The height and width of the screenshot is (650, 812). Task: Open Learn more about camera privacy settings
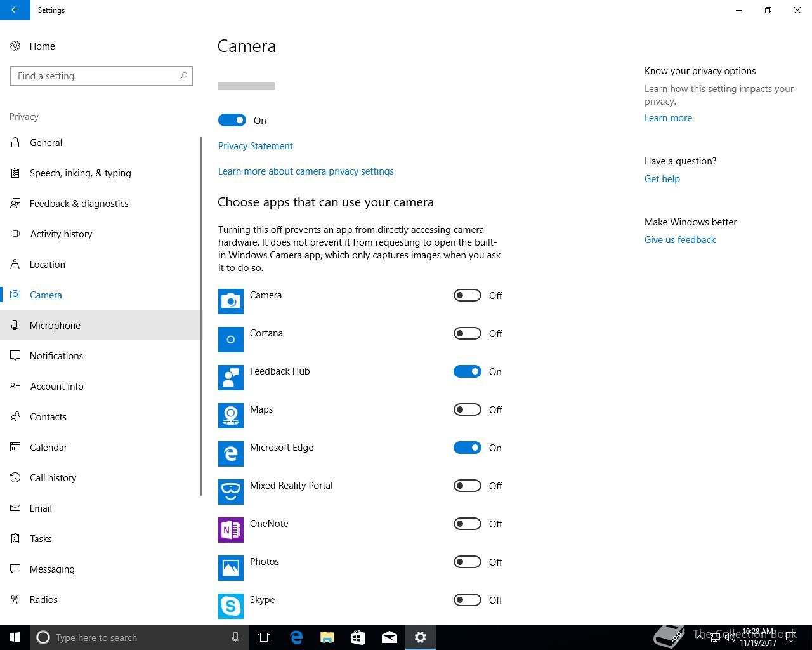point(306,171)
